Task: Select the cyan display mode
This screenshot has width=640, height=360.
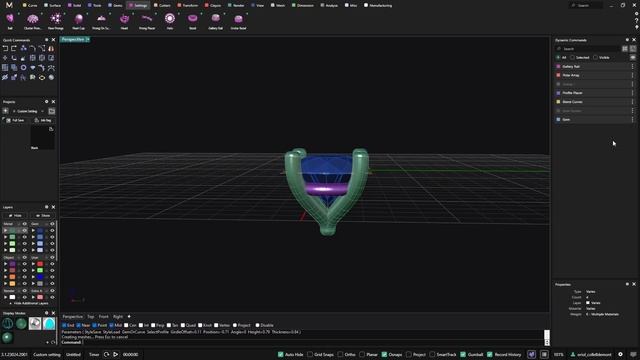Action: [x=49, y=323]
